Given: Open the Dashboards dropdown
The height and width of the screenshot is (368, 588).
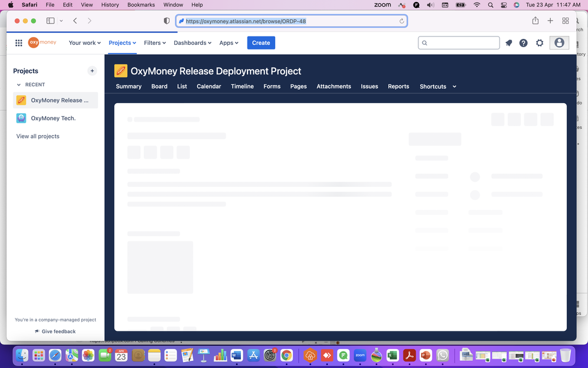Looking at the screenshot, I should click(x=193, y=43).
